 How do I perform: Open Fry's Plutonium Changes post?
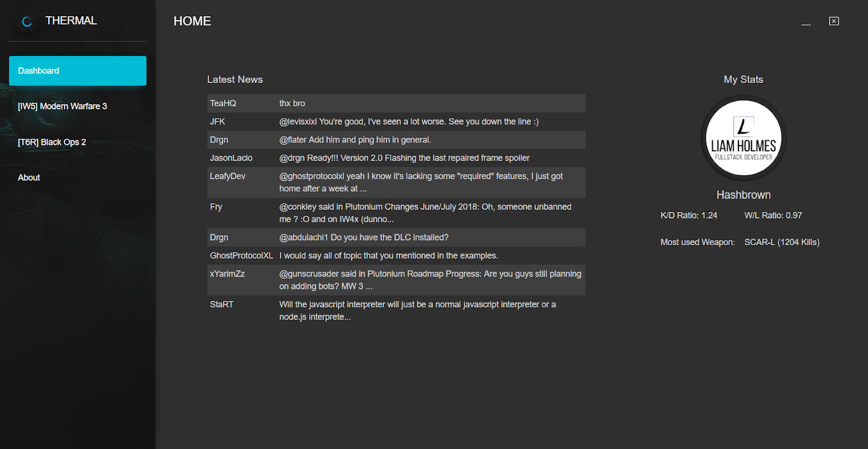click(396, 213)
